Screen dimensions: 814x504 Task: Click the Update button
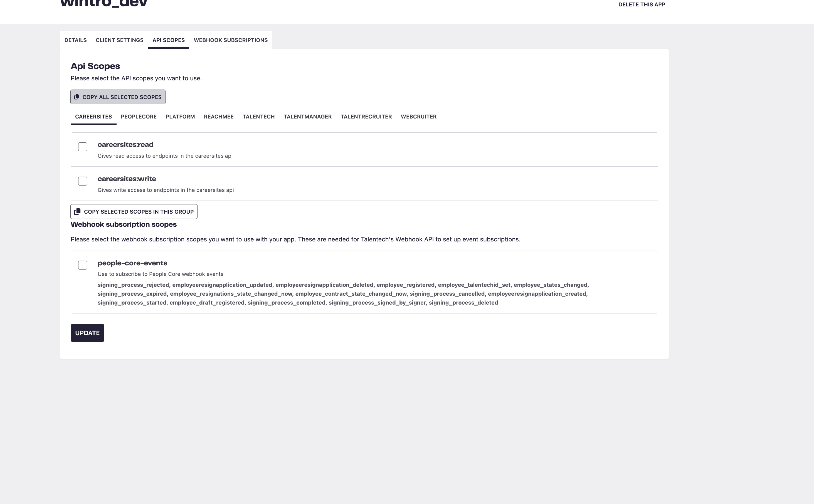[x=87, y=333]
